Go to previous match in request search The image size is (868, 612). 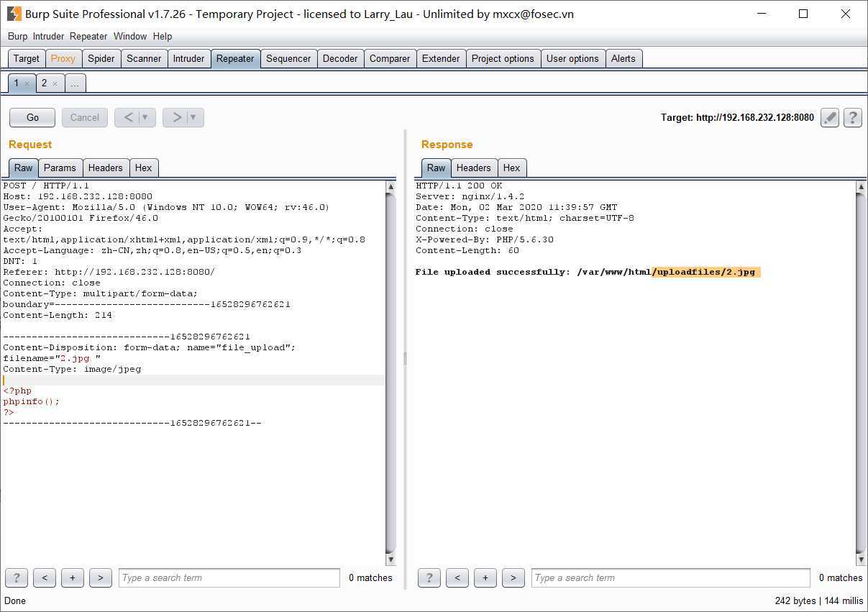click(45, 577)
